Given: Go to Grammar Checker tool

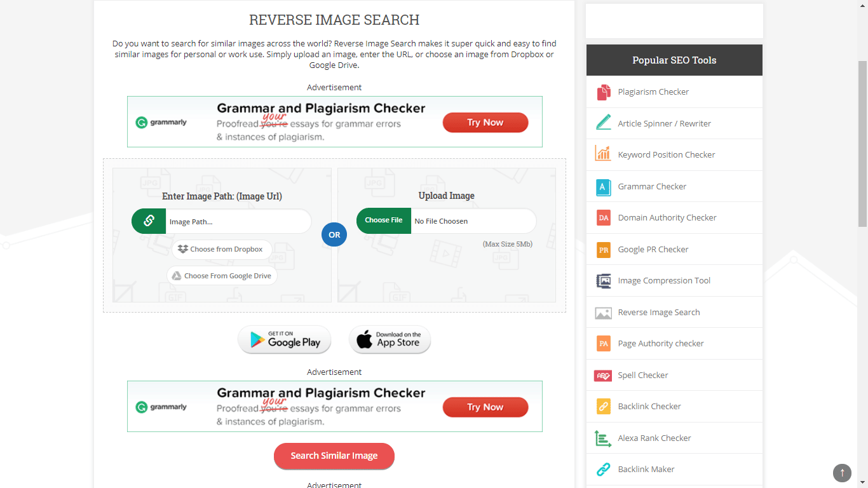Looking at the screenshot, I should (652, 187).
